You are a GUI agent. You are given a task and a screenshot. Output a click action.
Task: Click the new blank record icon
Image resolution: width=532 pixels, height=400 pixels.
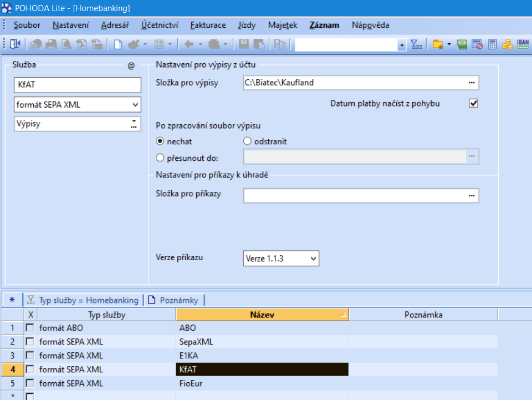118,45
